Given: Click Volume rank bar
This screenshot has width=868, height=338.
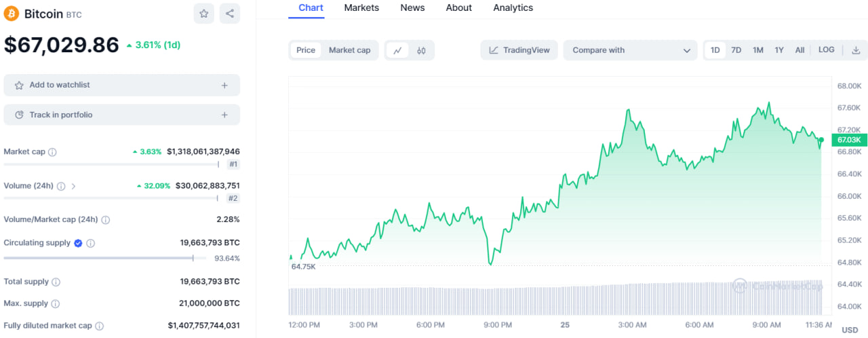Looking at the screenshot, I should pos(112,198).
